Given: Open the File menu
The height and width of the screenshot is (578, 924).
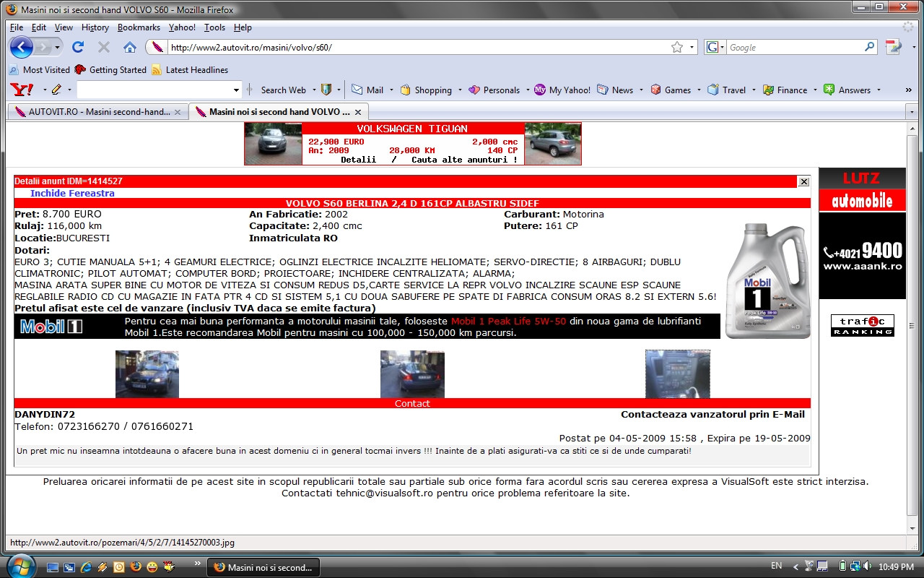Looking at the screenshot, I should (x=17, y=27).
